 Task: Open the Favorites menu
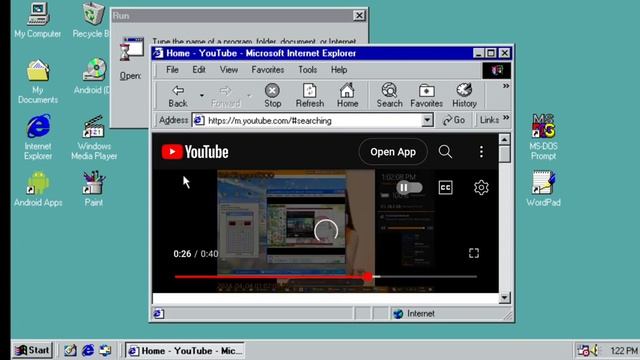tap(267, 70)
